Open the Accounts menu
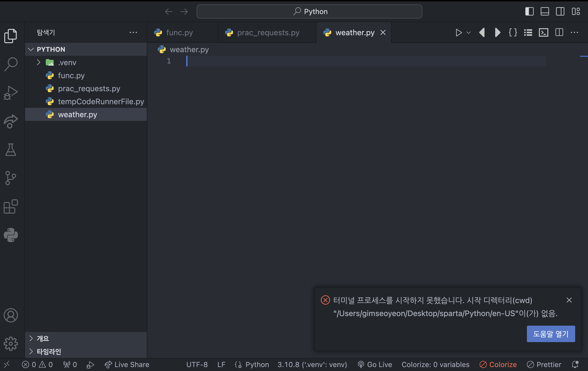Screen dimensions: 588x371 [11, 315]
